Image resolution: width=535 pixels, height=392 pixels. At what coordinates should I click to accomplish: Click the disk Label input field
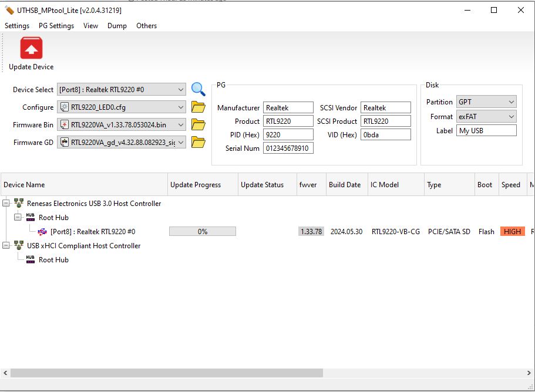click(486, 130)
